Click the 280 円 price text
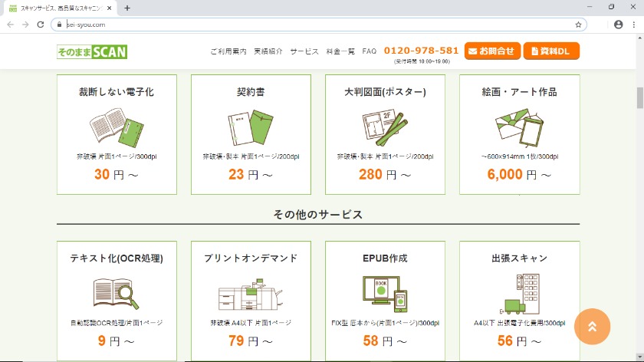This screenshot has width=644, height=362. pos(385,175)
